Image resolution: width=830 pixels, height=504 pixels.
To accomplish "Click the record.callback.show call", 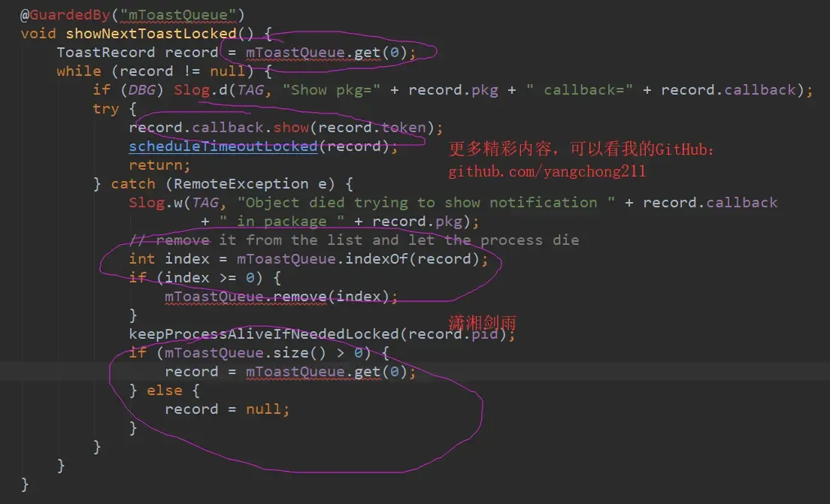I will tap(286, 128).
